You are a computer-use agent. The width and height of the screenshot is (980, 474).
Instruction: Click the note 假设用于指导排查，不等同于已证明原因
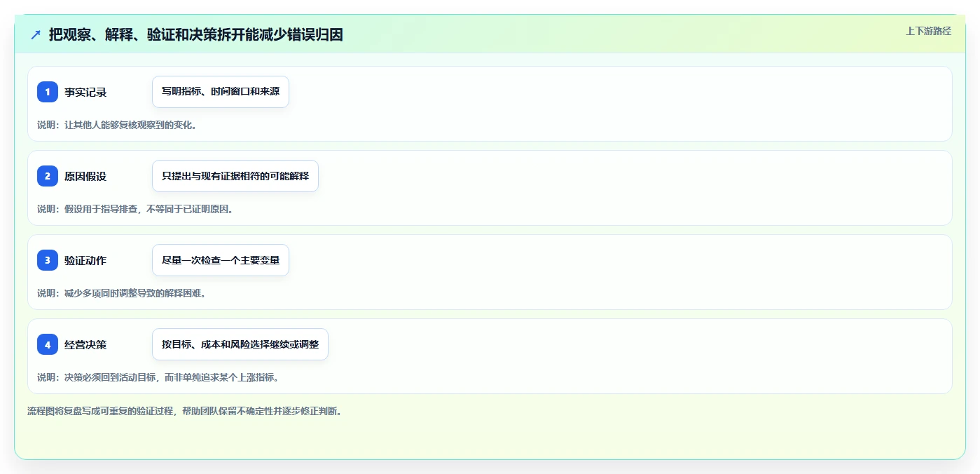[135, 209]
